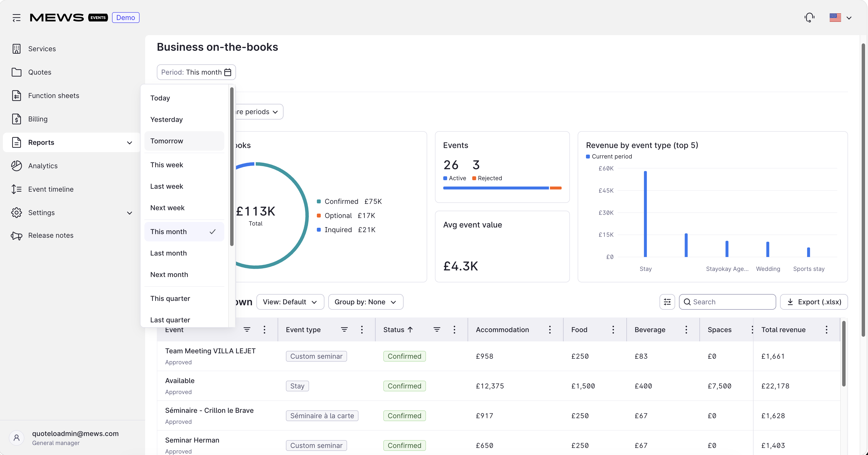Expand the Reports section chevron
Screen dimensions: 868x455
pyautogui.click(x=129, y=142)
